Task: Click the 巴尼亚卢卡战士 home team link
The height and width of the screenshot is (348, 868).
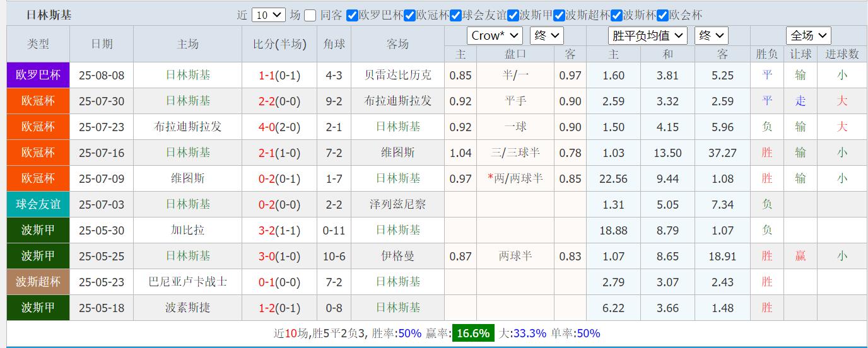Action: pyautogui.click(x=188, y=282)
